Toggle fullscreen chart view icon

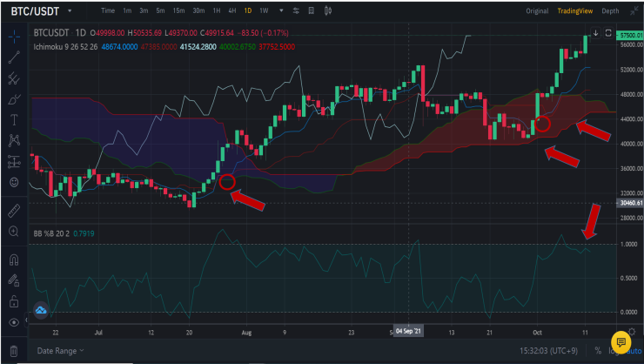(608, 33)
